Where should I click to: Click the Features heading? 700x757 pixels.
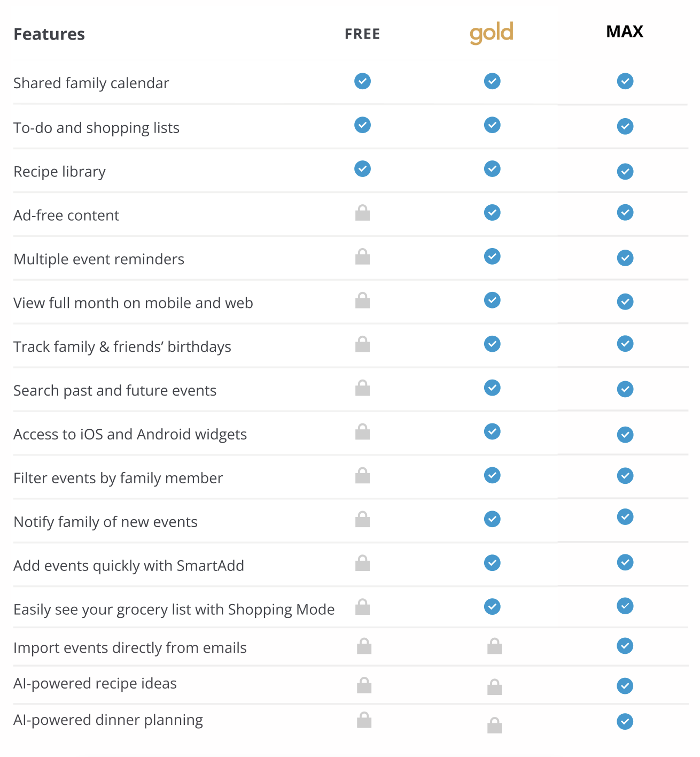click(x=49, y=34)
